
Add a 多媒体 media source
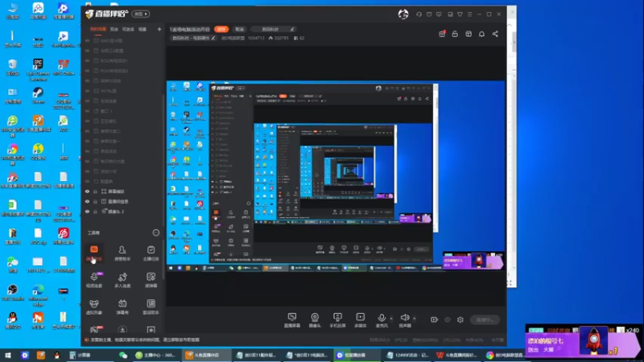360,319
